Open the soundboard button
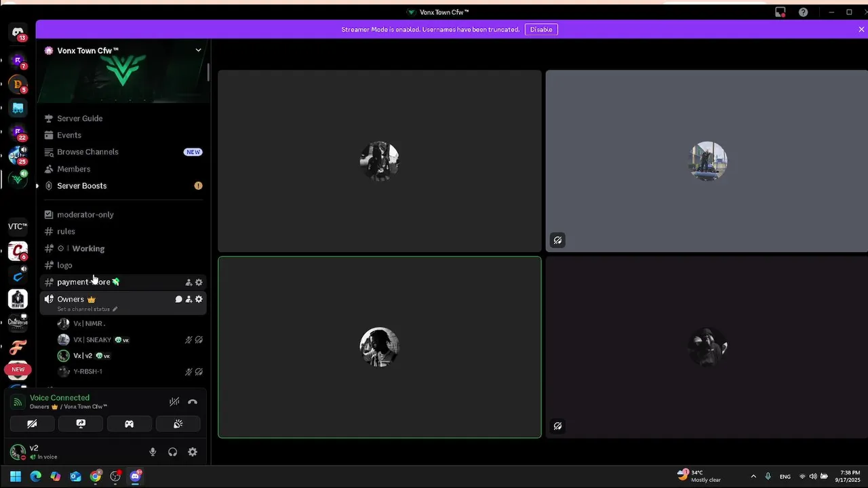868x488 pixels. (x=178, y=424)
